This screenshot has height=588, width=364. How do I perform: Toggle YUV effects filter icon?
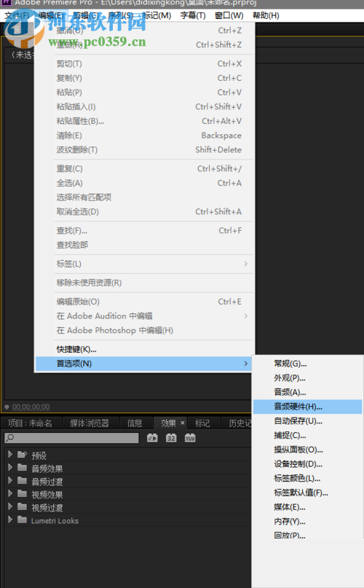pyautogui.click(x=190, y=438)
